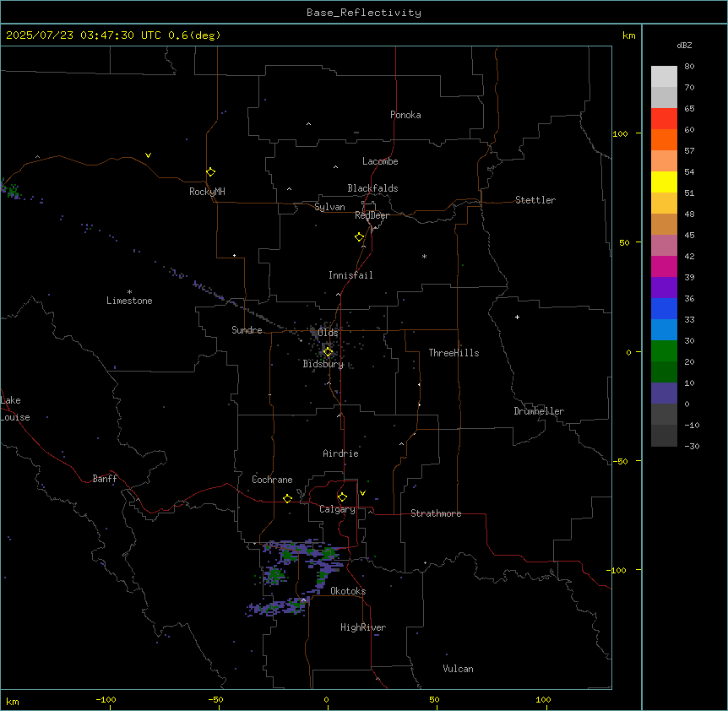
Task: Select the white caret marker left of Lacombe
Action: tap(335, 166)
